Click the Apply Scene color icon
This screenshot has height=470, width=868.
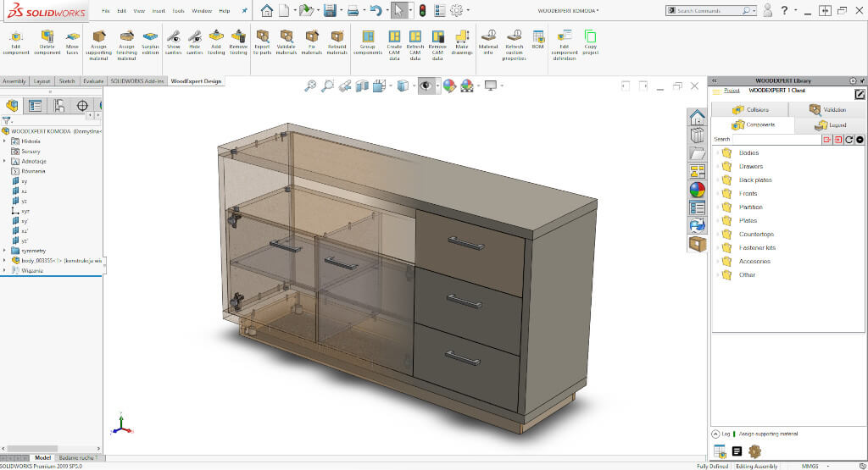click(467, 86)
